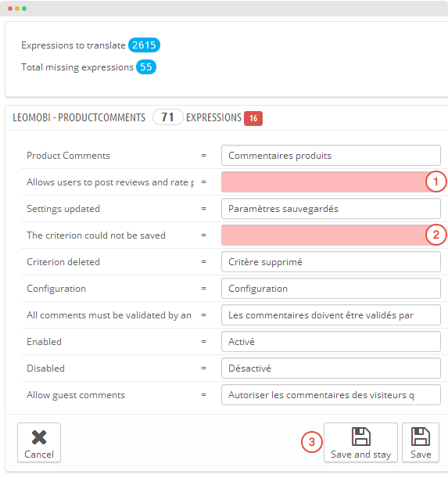Screen dimensions: 448x478
Task: Click the Allow guest comments translation field
Action: 331,395
